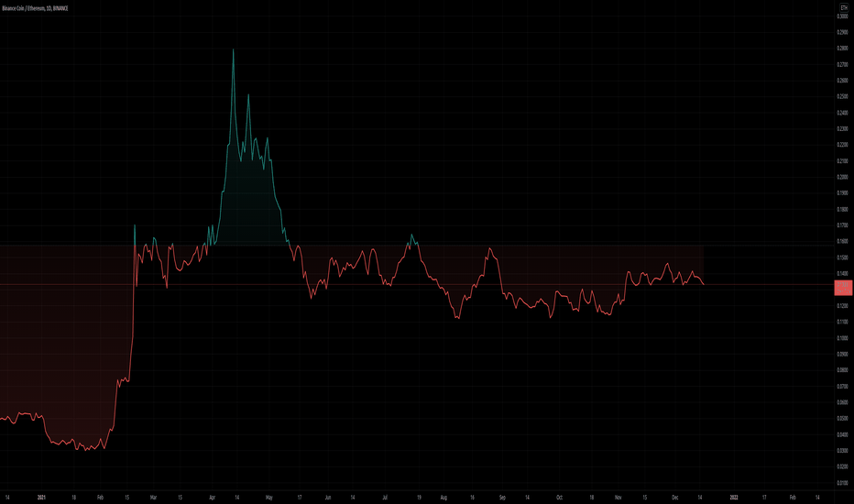Click the May label on time axis

click(269, 498)
